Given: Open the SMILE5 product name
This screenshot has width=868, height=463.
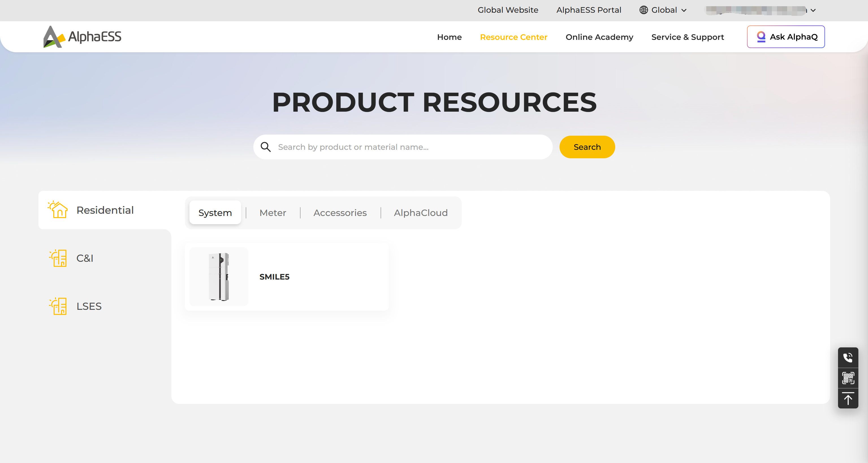Looking at the screenshot, I should pos(274,277).
